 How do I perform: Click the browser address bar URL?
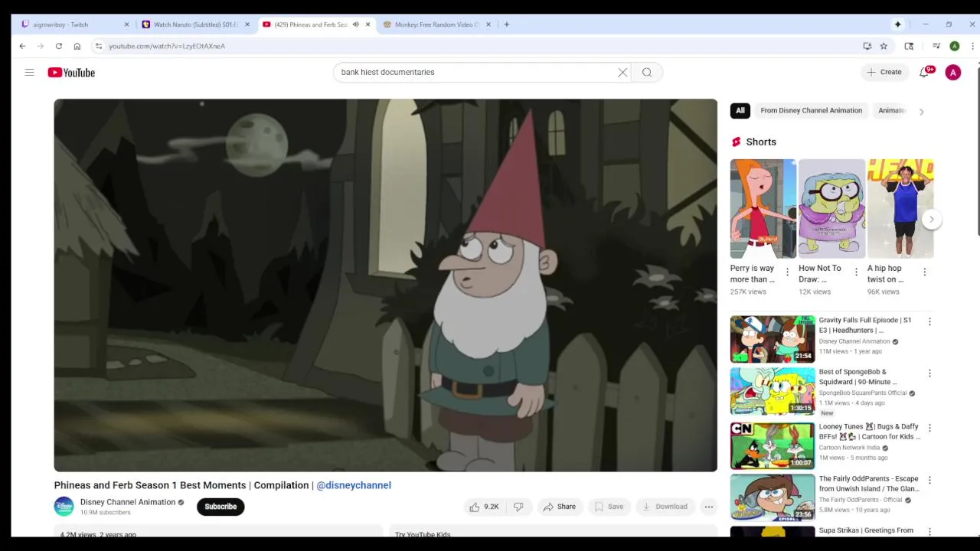click(x=167, y=46)
